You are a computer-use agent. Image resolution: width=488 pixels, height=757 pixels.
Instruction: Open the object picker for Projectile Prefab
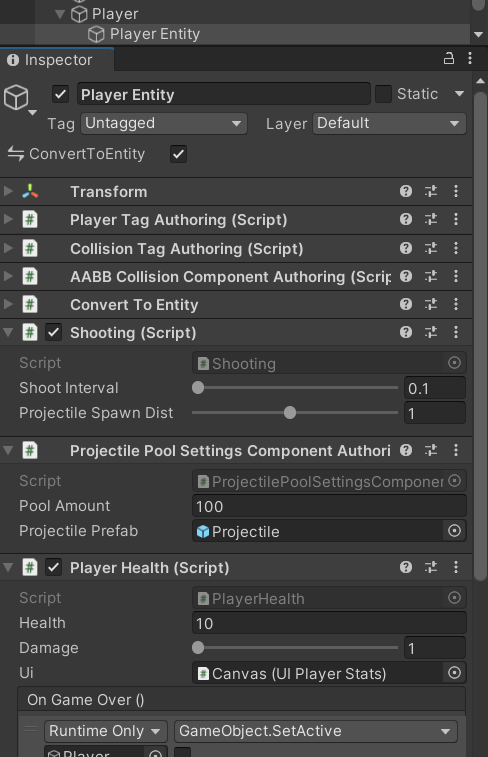454,531
